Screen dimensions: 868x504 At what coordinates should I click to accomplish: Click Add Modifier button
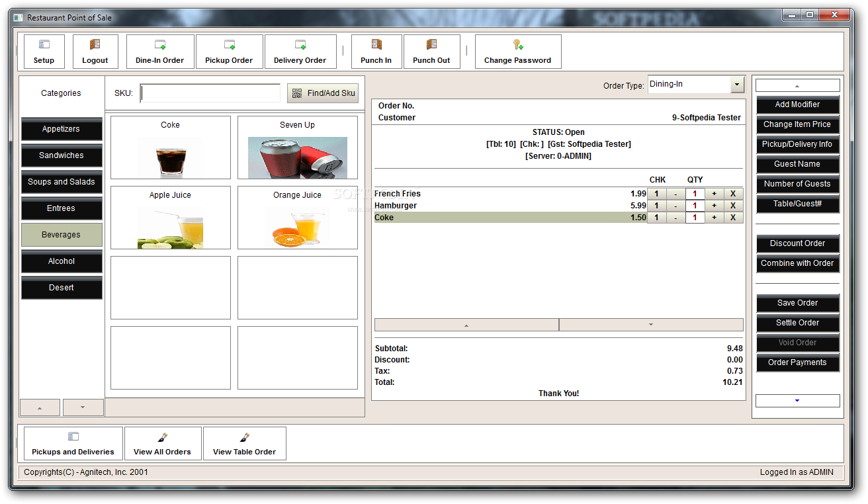[x=797, y=105]
